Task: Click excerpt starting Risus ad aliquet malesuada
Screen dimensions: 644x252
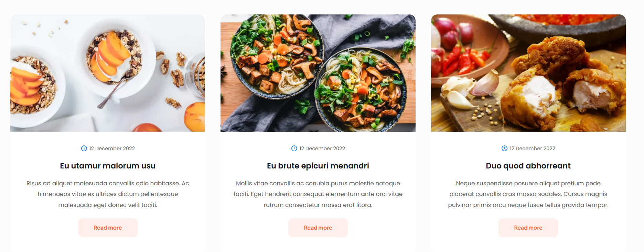Action: pos(108,194)
